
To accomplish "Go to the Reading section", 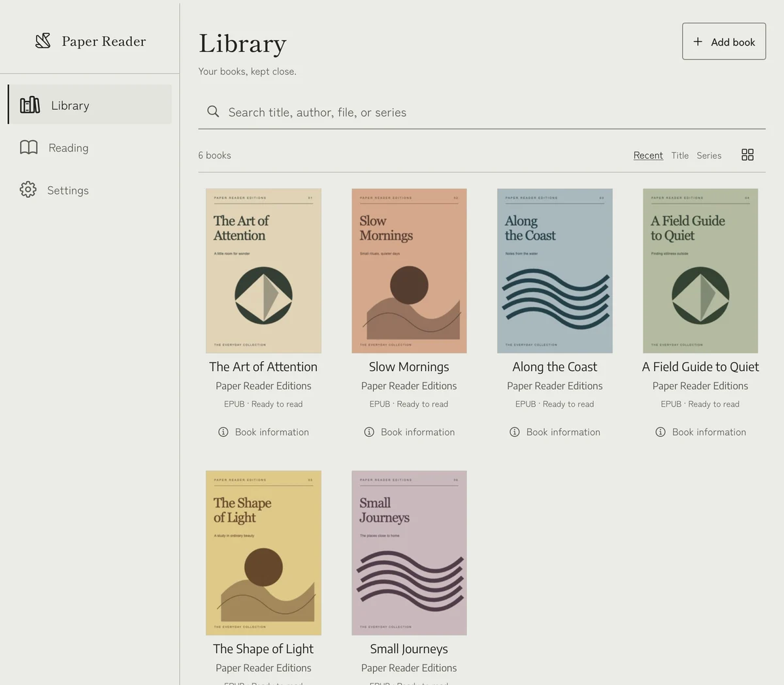I will coord(90,148).
